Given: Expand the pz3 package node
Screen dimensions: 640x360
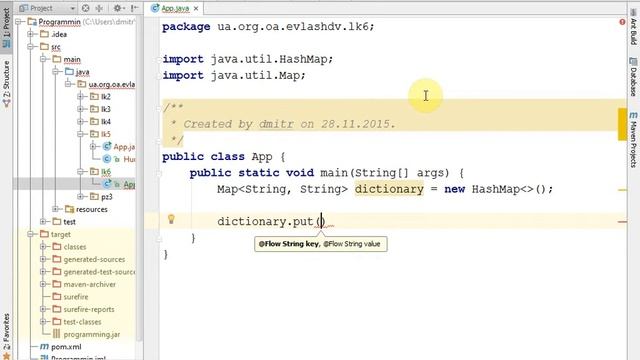Looking at the screenshot, I should 81,196.
